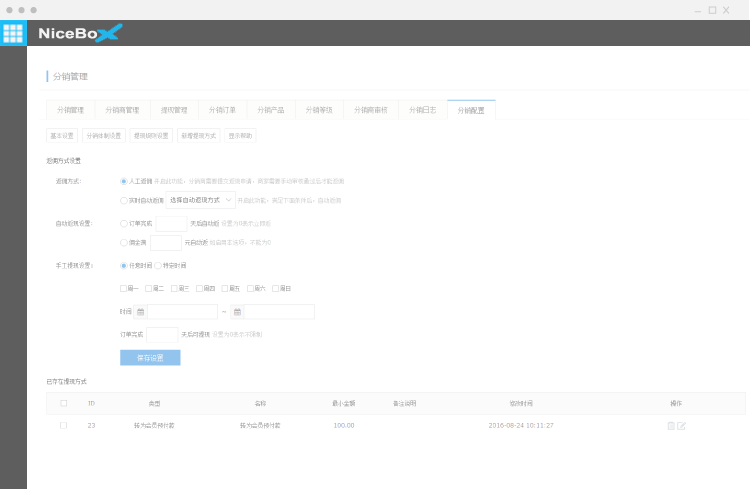The image size is (750, 489).
Task: Select the 订单完成 auto-rebate radio option
Action: (x=123, y=224)
